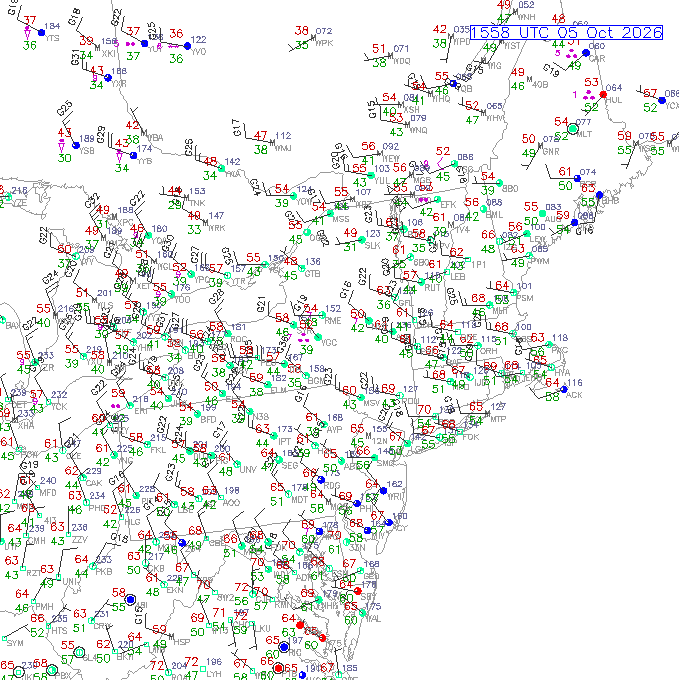
Task: Click the GTB station label
Action: pyautogui.click(x=312, y=274)
